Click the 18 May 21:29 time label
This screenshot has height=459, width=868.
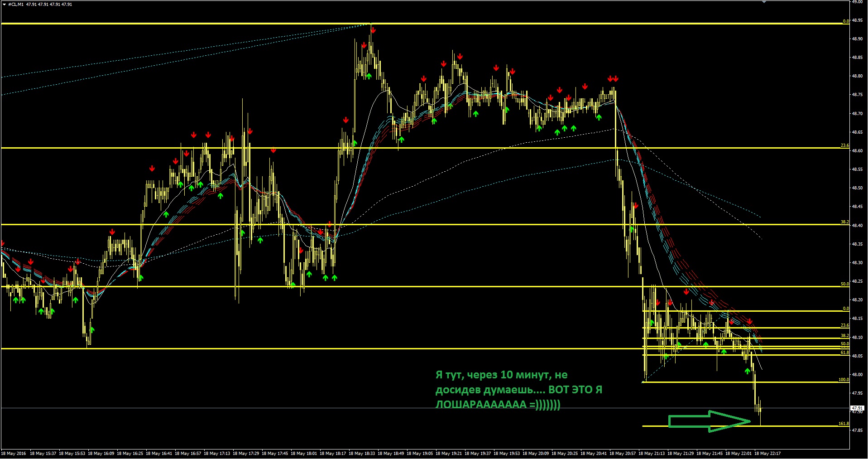coord(681,454)
